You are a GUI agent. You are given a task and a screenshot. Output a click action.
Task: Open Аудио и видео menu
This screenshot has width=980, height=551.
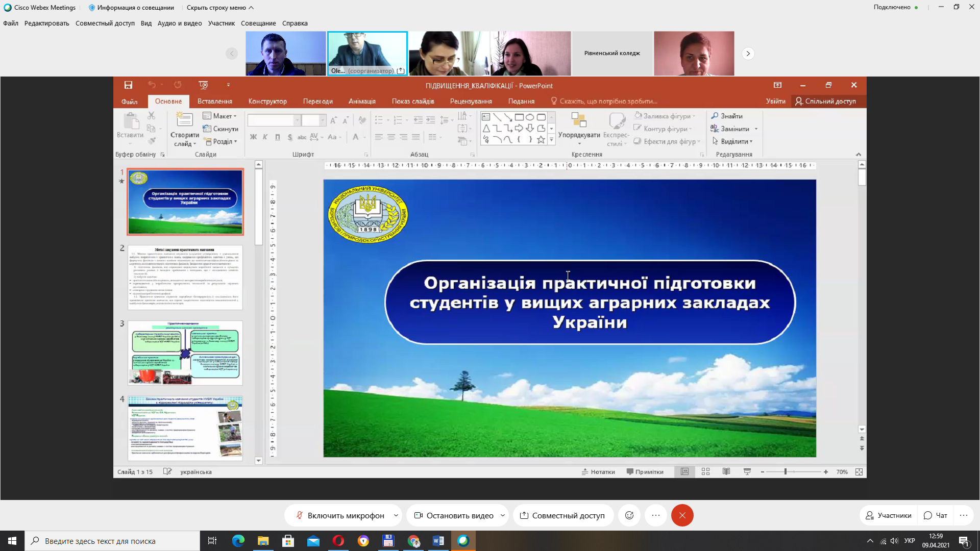tap(180, 23)
